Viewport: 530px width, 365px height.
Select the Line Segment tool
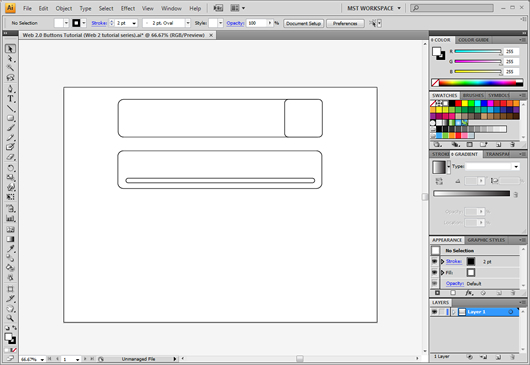(10, 108)
